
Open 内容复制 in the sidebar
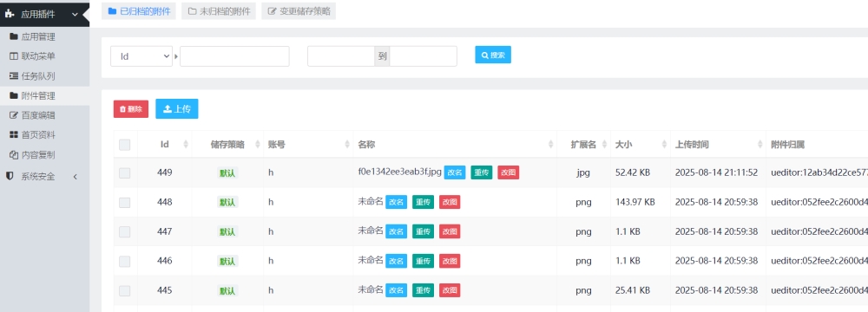(x=38, y=155)
